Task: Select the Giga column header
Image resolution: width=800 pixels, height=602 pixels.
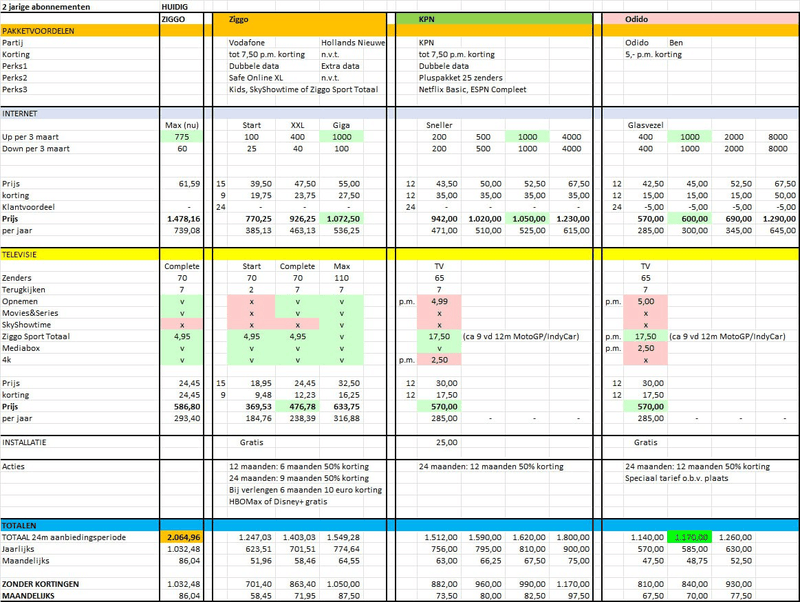Action: (x=341, y=125)
